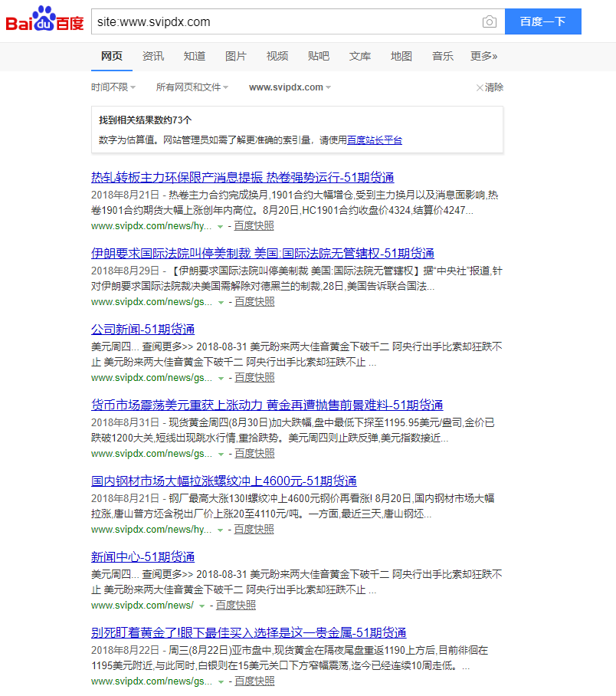This screenshot has width=616, height=696.
Task: Open the 时间不限 time filter dropdown
Action: 113,87
